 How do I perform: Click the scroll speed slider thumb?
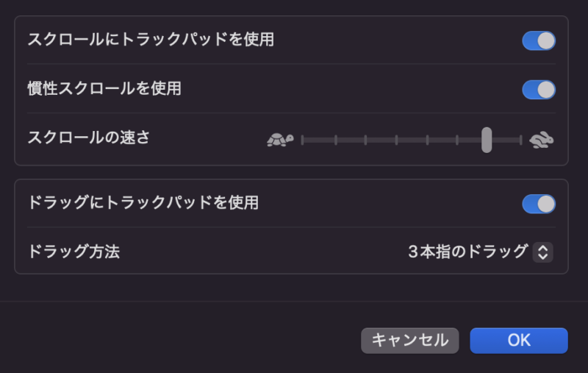(x=487, y=140)
